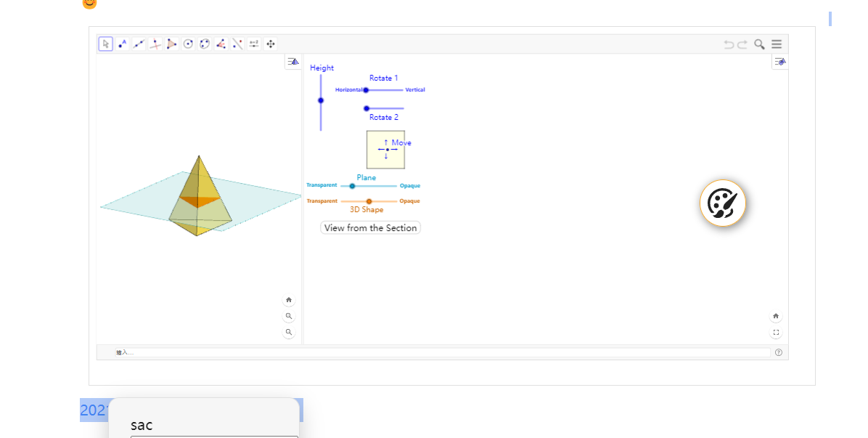This screenshot has width=868, height=438.
Task: Click the search magnifier in toolbar
Action: click(x=759, y=44)
